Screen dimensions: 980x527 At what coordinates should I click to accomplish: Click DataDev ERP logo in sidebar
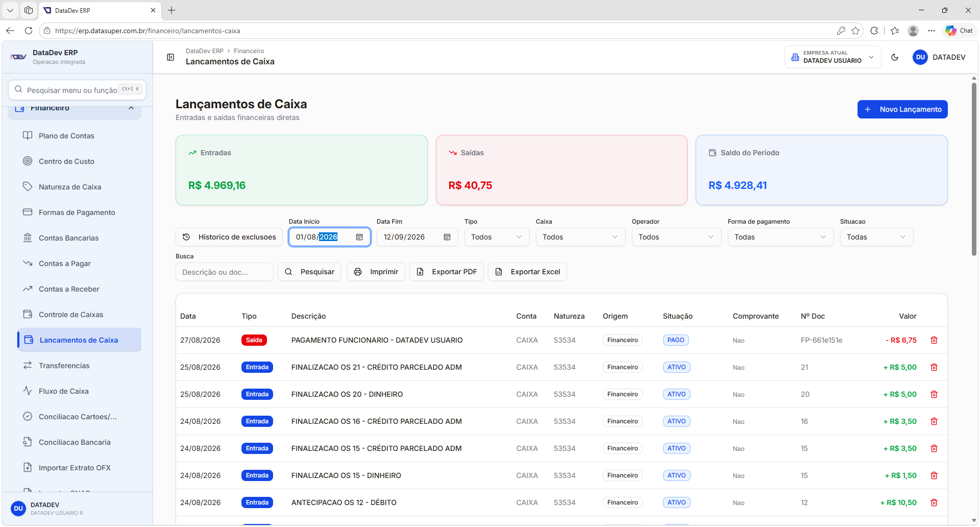(18, 57)
